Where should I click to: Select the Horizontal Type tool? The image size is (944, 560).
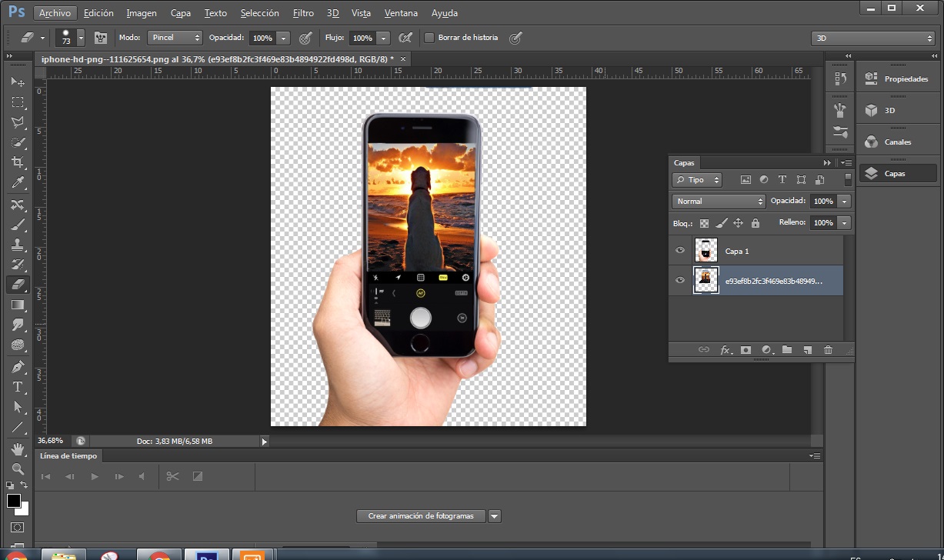point(17,387)
